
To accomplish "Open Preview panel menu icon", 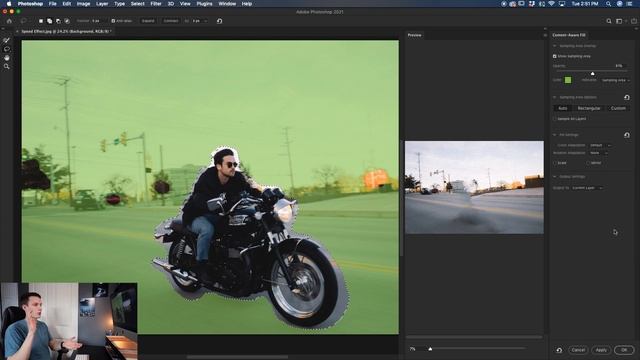I will pos(544,35).
